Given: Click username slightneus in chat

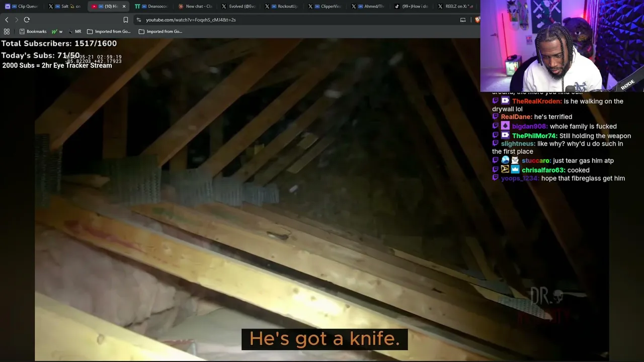Looking at the screenshot, I should (518, 144).
